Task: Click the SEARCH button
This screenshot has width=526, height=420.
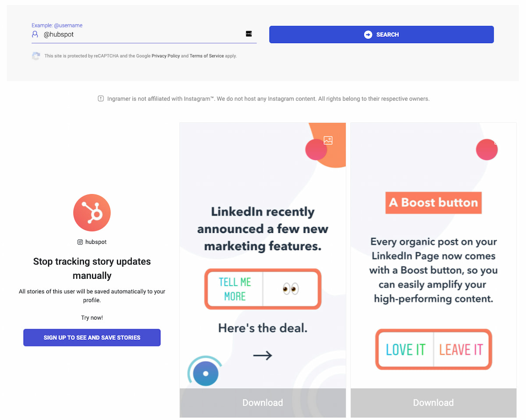Action: 381,35
